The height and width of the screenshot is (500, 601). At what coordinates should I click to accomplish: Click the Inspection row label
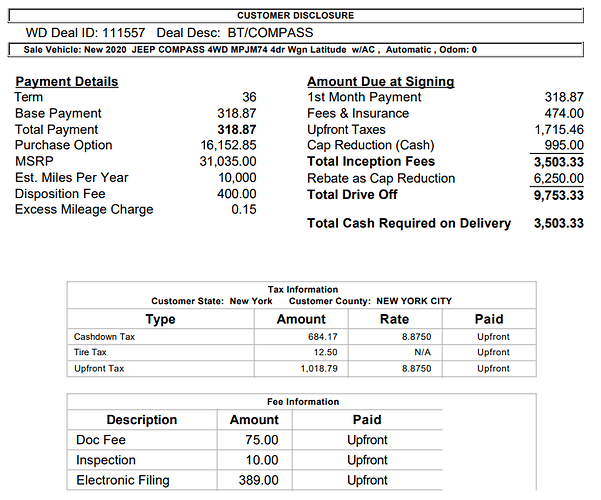coord(106,460)
